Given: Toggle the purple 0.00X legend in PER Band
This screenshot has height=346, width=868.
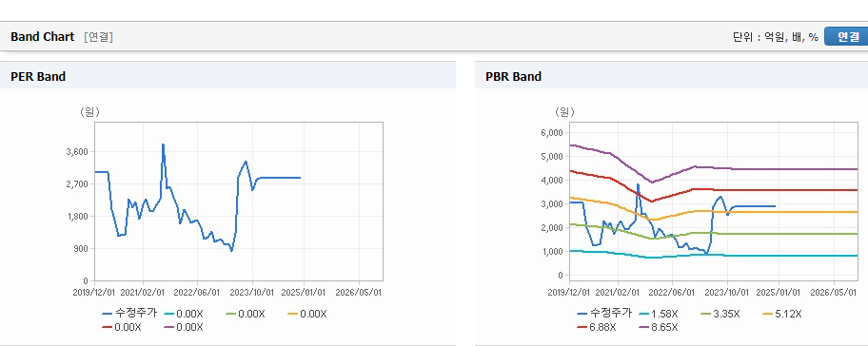Looking at the screenshot, I should [184, 327].
